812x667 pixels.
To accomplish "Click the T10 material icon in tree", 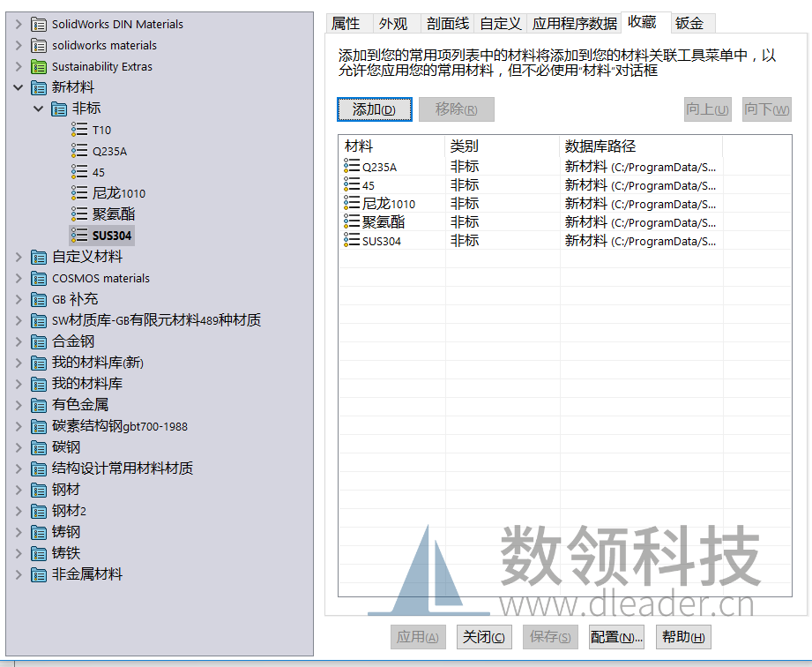I will point(79,129).
